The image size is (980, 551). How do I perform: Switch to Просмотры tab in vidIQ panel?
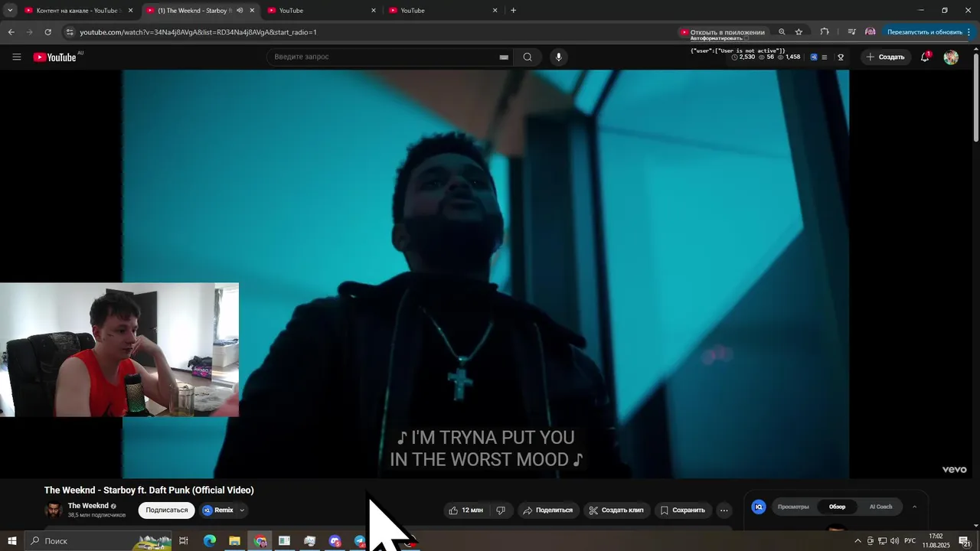click(793, 507)
